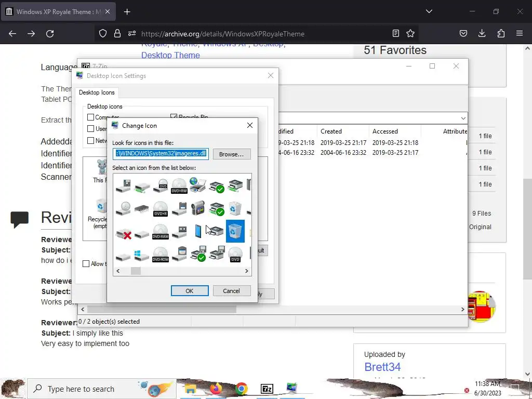Viewport: 532px width, 399px height.
Task: Select the Windows XP Royale Theme browser tab
Action: 59,11
